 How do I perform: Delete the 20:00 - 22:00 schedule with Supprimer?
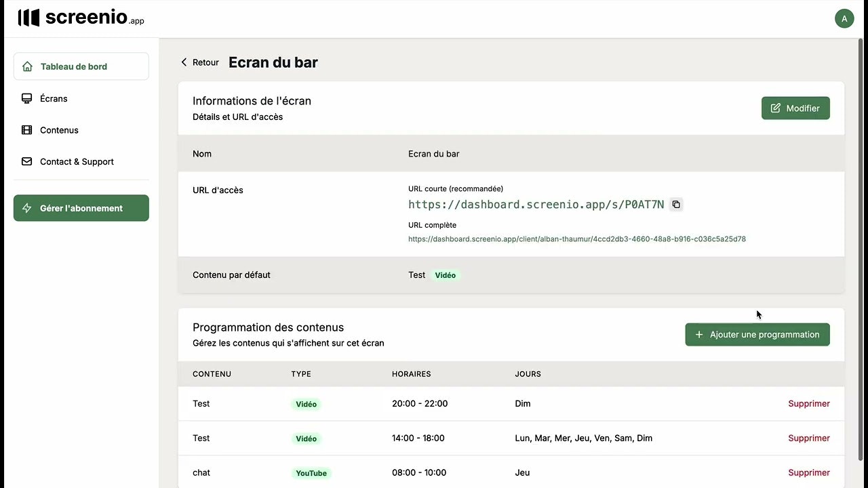pos(809,403)
